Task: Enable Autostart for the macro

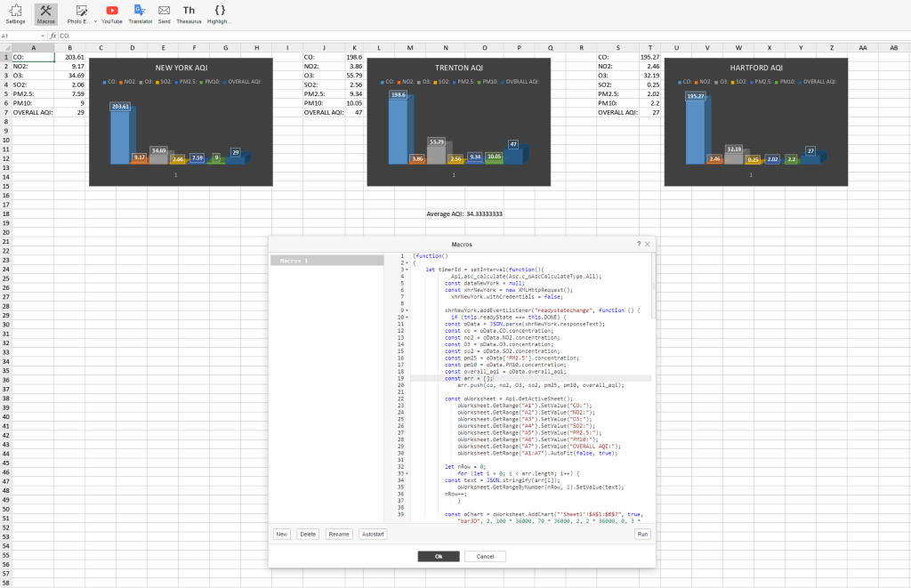Action: coord(372,534)
